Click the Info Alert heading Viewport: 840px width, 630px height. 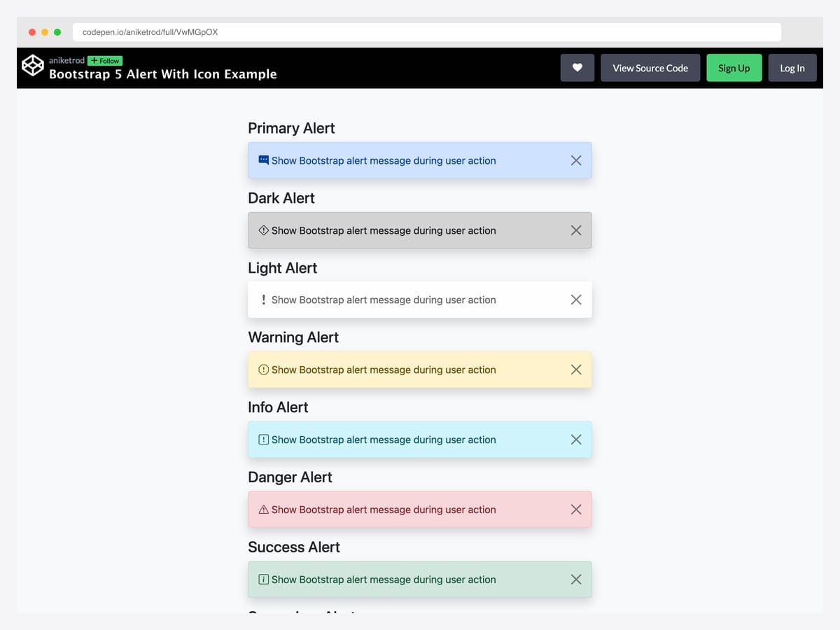[278, 407]
